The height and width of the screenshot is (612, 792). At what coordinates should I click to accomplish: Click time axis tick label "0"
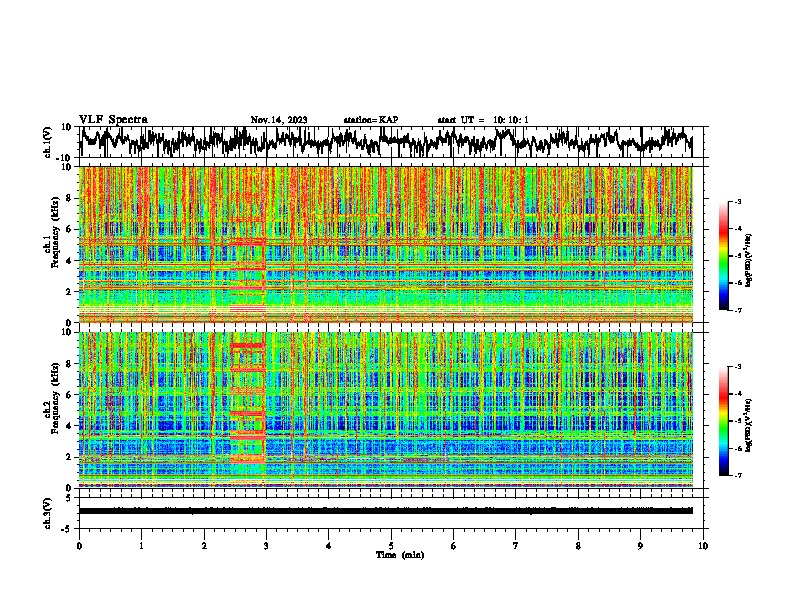click(79, 546)
